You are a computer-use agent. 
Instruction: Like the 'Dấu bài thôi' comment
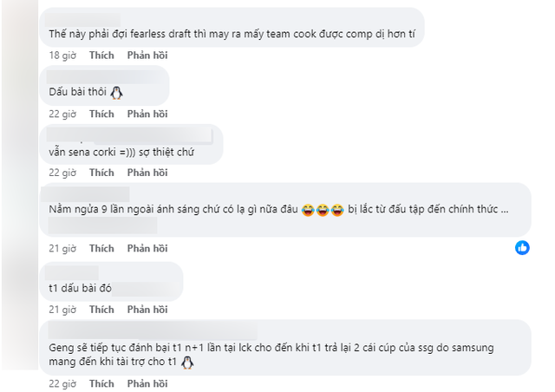101,114
